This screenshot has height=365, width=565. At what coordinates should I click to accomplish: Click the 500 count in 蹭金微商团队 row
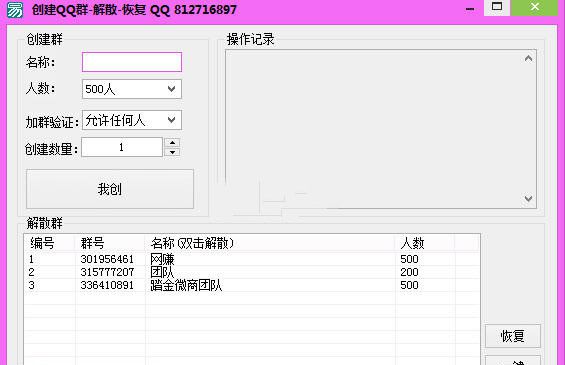[x=409, y=285]
